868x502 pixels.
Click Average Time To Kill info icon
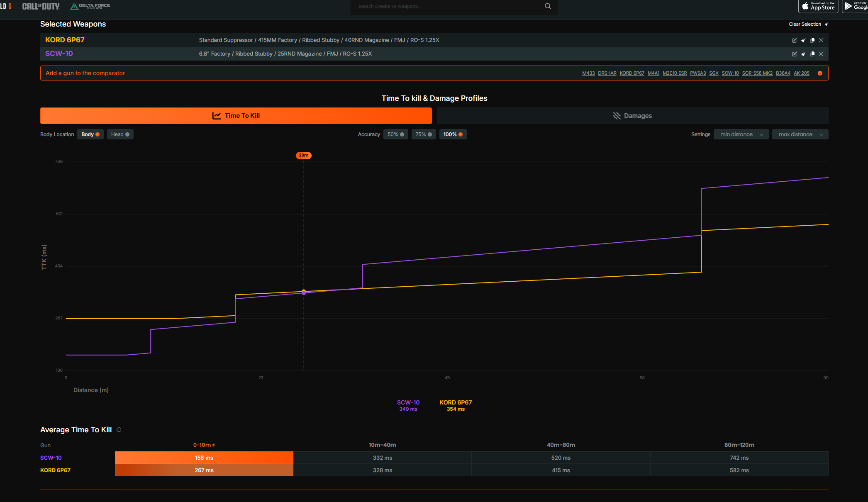coord(119,430)
